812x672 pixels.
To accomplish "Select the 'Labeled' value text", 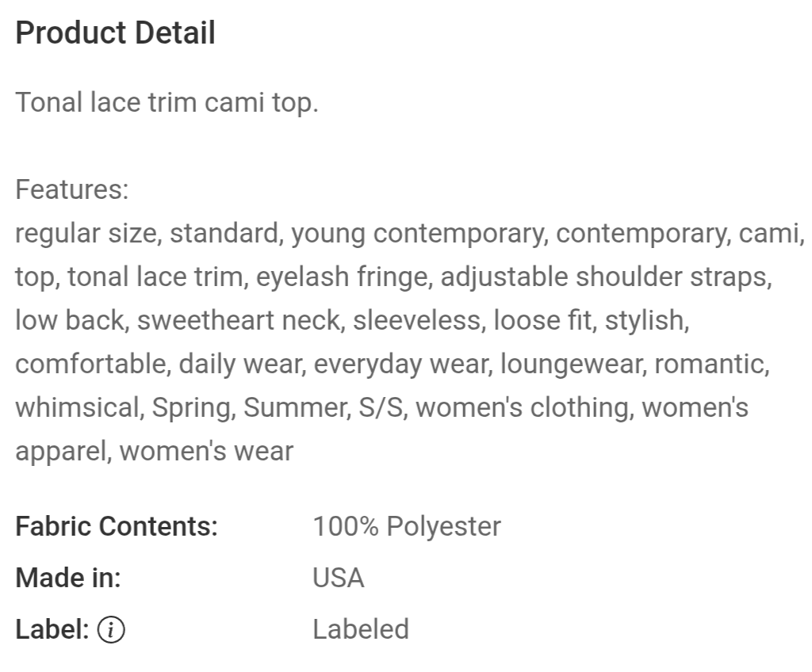I will pyautogui.click(x=361, y=629).
